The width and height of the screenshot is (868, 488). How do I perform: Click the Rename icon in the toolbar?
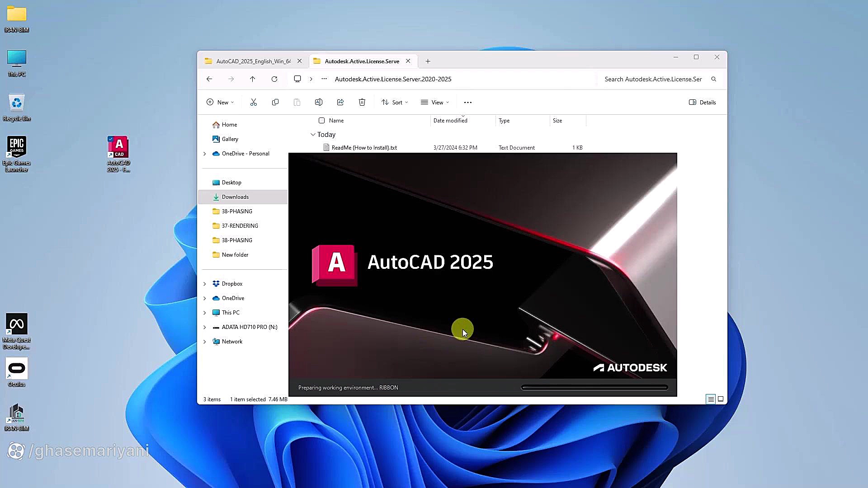coord(319,102)
